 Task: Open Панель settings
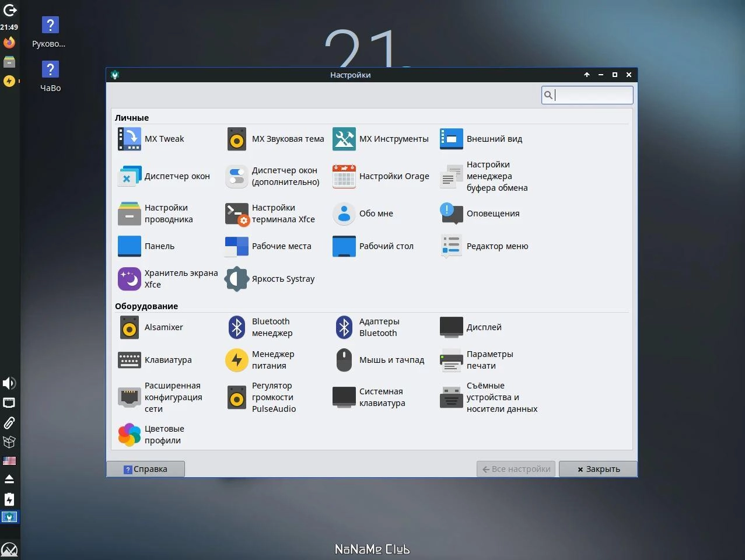(x=146, y=246)
